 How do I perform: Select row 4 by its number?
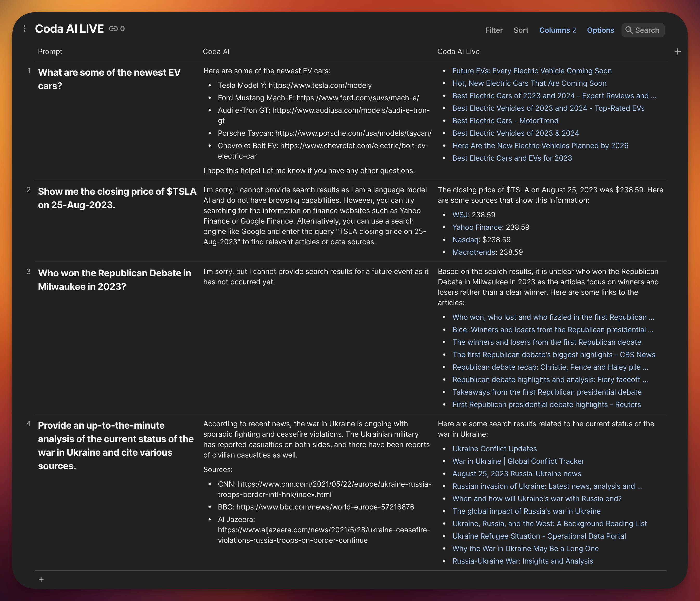pyautogui.click(x=29, y=424)
